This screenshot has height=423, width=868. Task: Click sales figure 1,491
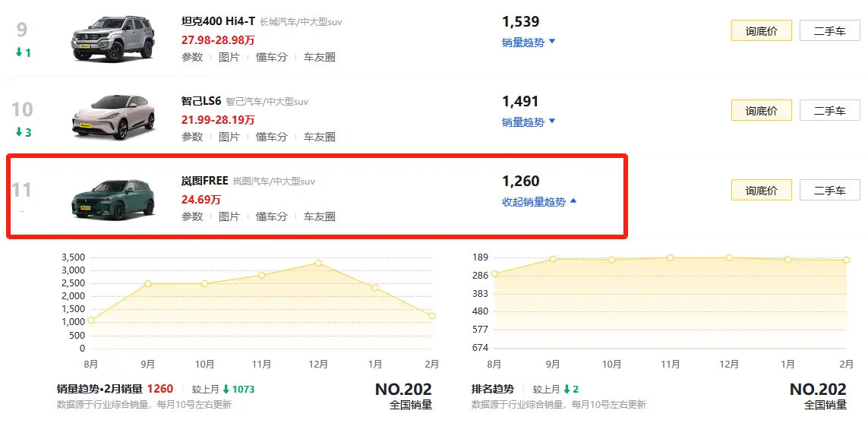coord(520,101)
